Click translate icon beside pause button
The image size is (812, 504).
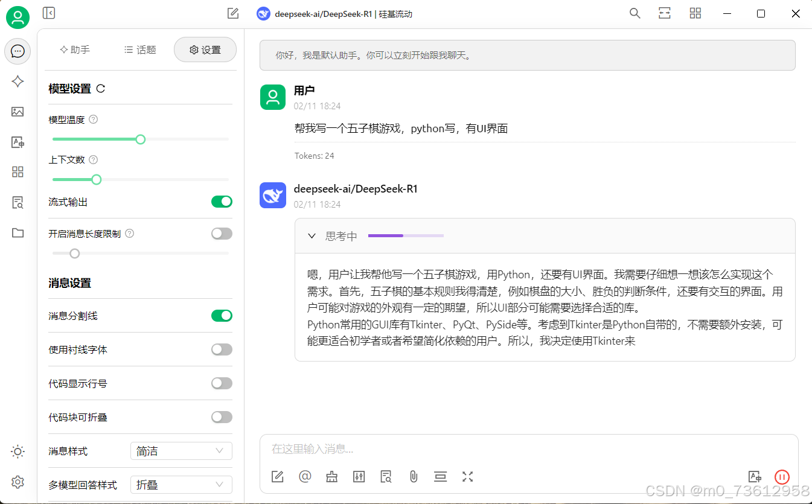[755, 477]
